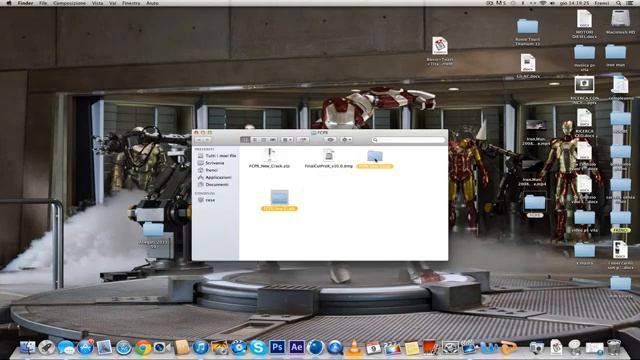
Task: Open the Macintosh HD desktop drive
Action: pos(620,22)
